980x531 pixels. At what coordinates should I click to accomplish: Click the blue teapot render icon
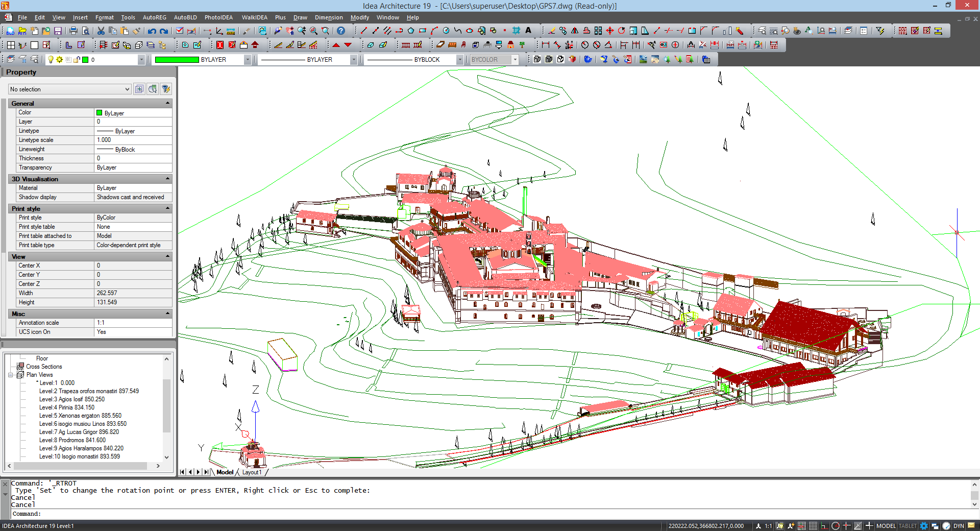(588, 60)
